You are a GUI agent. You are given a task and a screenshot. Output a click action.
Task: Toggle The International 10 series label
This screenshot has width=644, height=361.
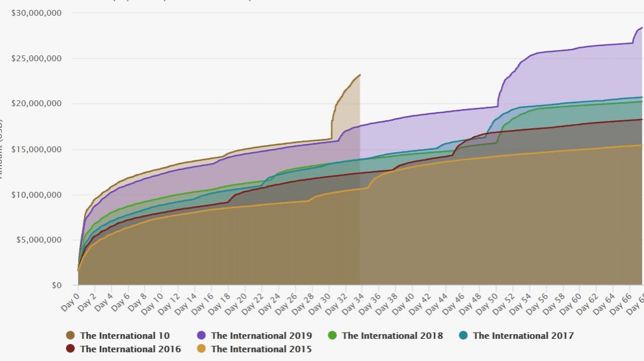point(125,336)
